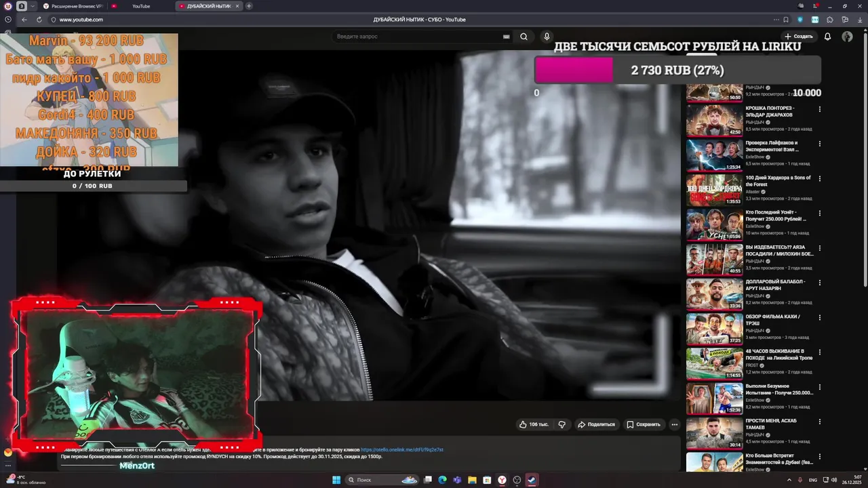
Task: Click the Создать button
Action: (x=798, y=37)
